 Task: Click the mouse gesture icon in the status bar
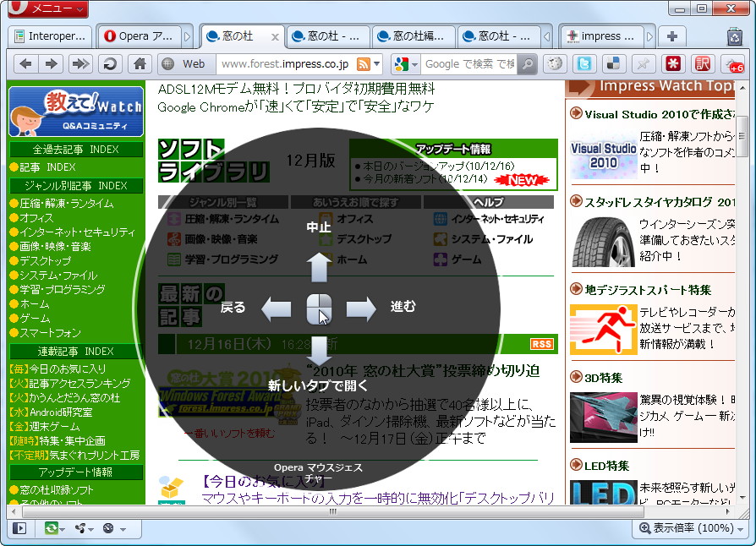(x=79, y=527)
